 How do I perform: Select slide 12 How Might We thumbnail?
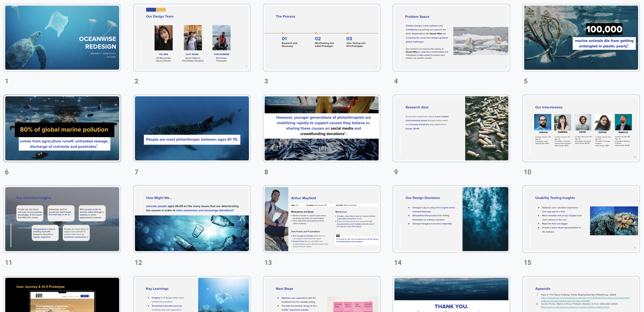(192, 219)
